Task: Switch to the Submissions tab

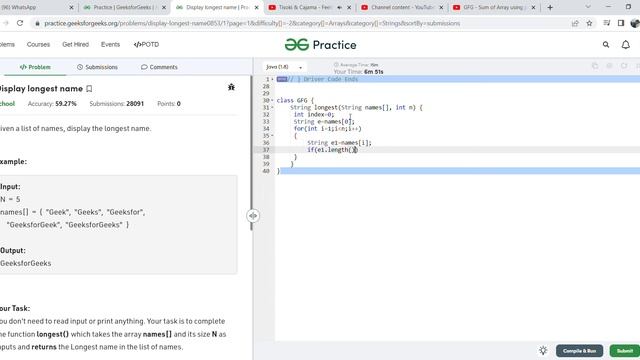Action: [x=97, y=67]
